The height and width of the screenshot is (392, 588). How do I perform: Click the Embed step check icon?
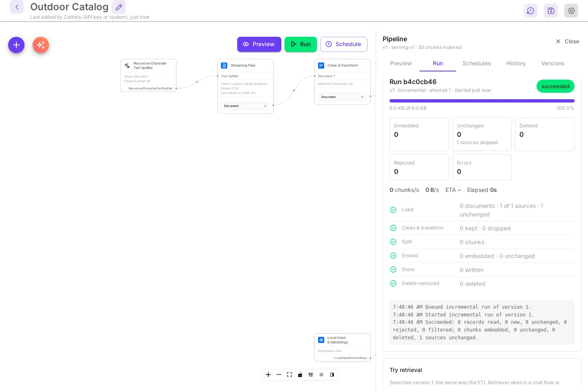point(393,256)
